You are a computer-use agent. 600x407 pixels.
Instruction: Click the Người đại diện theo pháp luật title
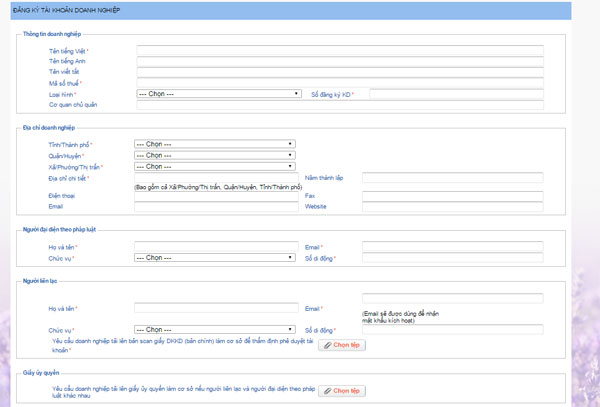[x=59, y=229]
